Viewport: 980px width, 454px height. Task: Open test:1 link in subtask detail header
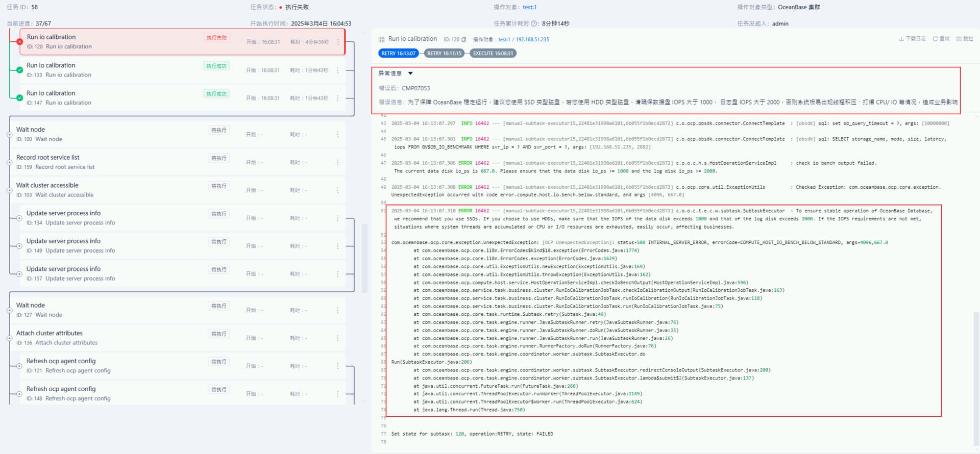tap(504, 39)
